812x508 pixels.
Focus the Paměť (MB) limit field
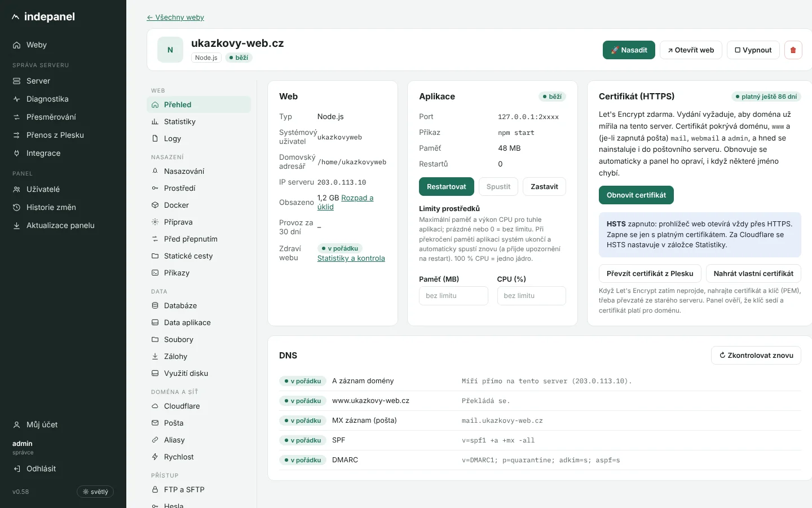(x=453, y=296)
